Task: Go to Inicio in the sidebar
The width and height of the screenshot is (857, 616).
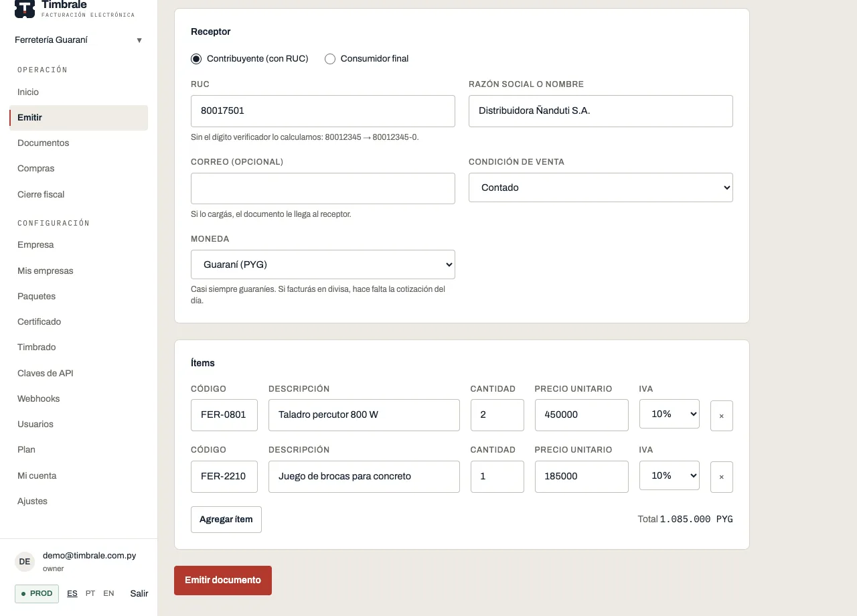Action: point(79,92)
